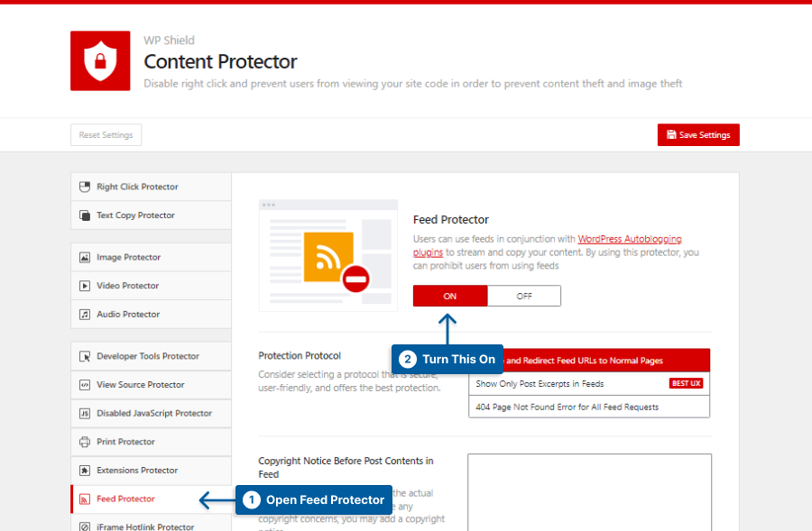
Task: Click the View Source Protector code icon
Action: coord(85,385)
